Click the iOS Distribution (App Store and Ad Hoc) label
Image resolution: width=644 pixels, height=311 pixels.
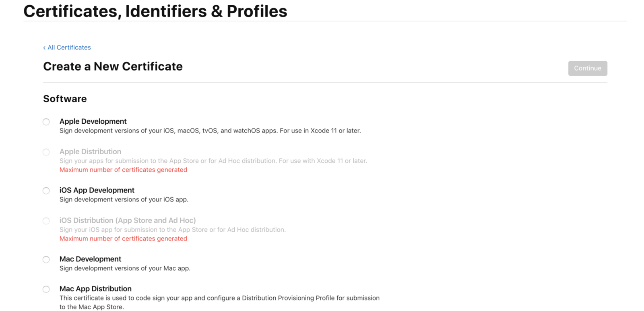128,220
